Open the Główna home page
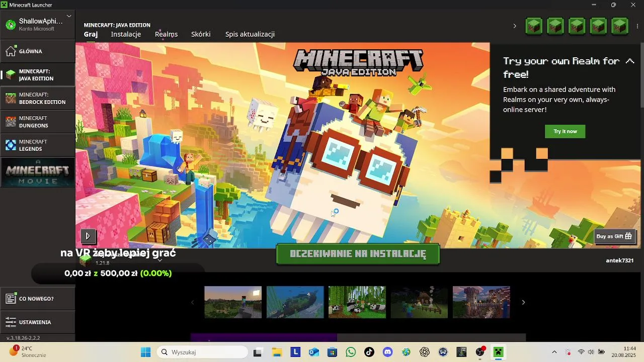644x362 pixels. click(38, 51)
